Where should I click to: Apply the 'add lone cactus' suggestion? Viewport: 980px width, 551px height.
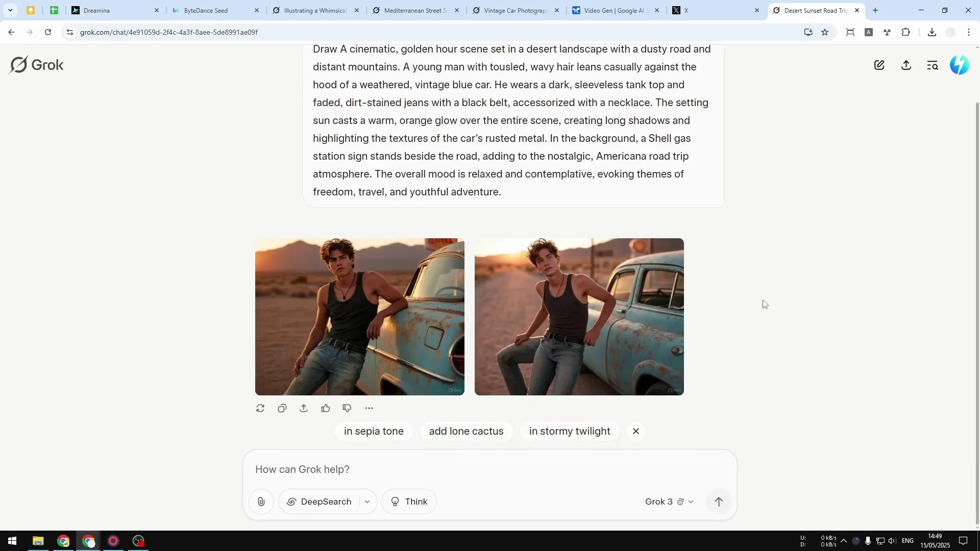466,431
